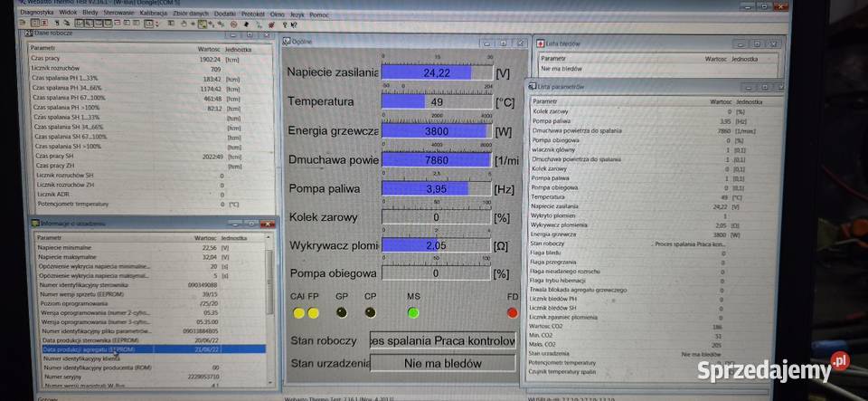Open the Zbiór danych menu

191,14
